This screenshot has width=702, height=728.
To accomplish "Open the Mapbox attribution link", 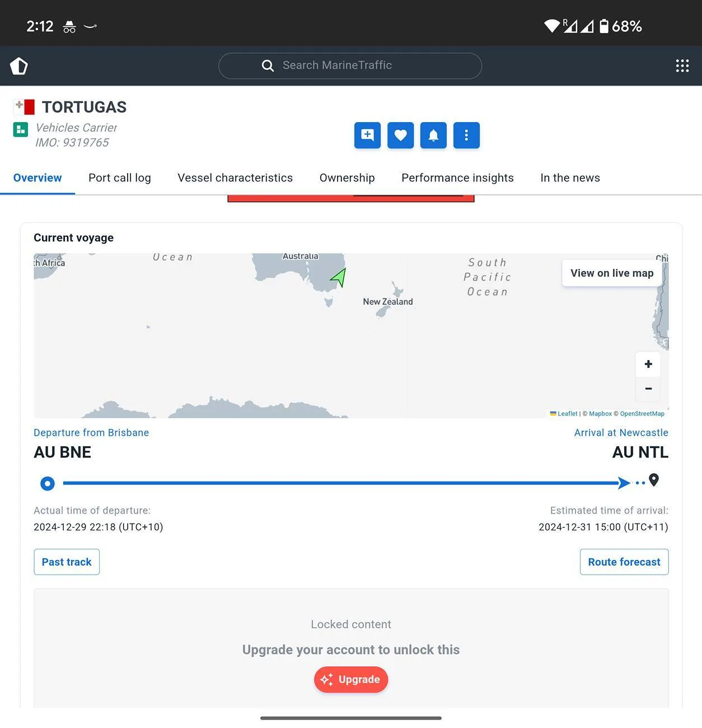I will pos(600,414).
